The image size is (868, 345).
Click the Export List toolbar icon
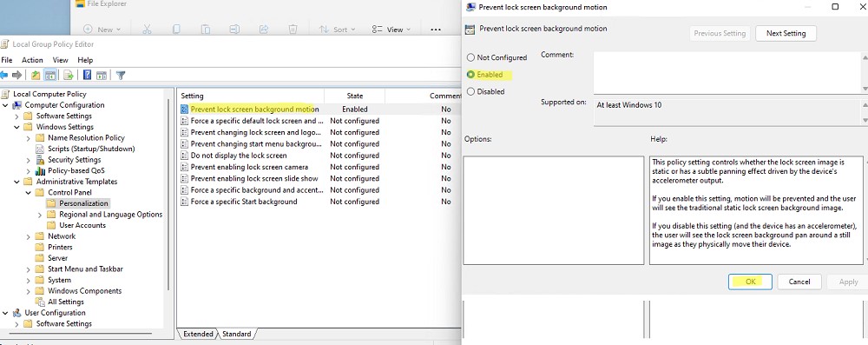point(69,75)
